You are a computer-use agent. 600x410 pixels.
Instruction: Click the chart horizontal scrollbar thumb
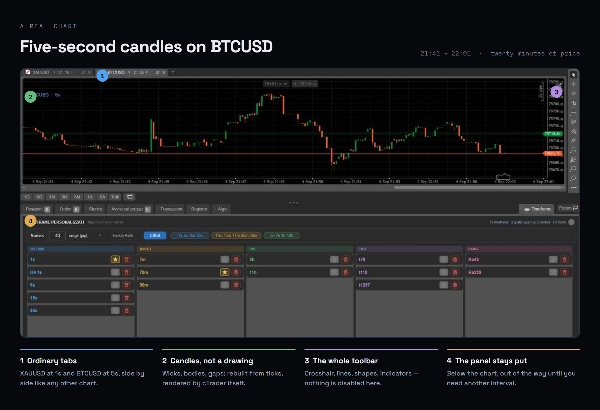click(478, 188)
